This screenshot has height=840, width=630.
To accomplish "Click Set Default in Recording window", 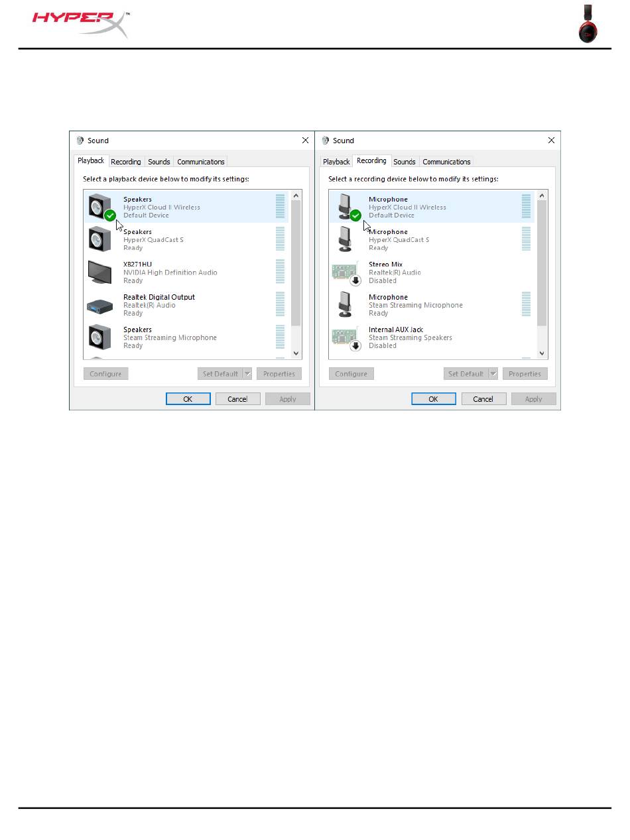I will click(466, 374).
